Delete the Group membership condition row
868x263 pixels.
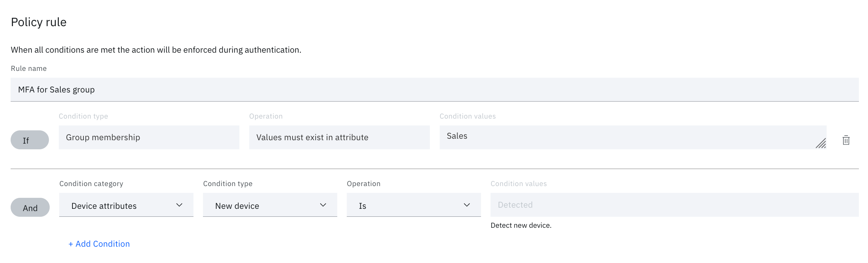846,140
